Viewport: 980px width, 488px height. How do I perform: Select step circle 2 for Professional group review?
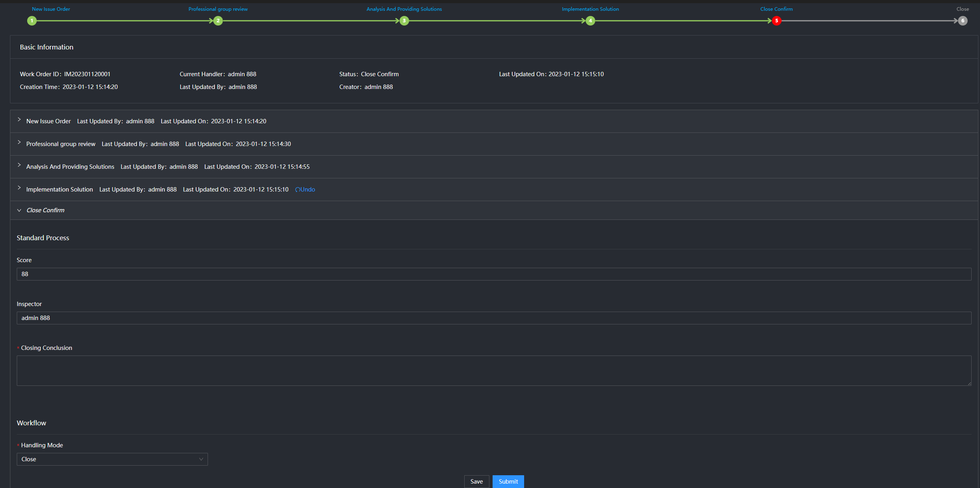point(218,21)
